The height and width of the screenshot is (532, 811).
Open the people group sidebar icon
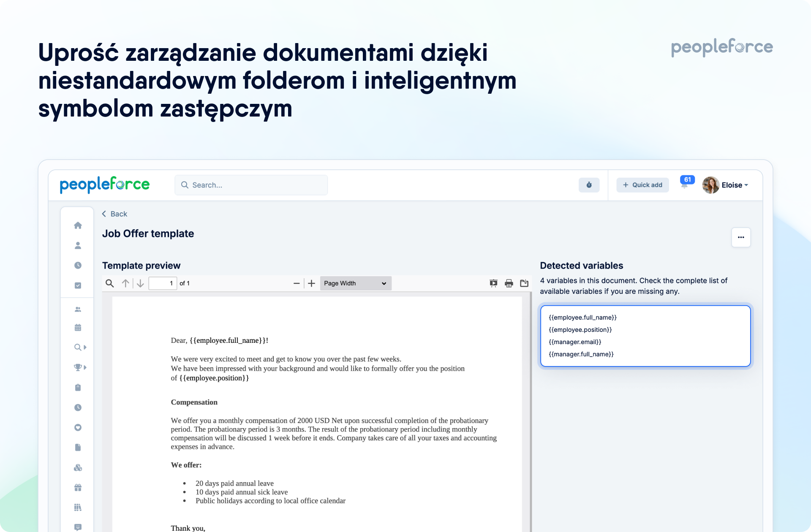point(78,309)
